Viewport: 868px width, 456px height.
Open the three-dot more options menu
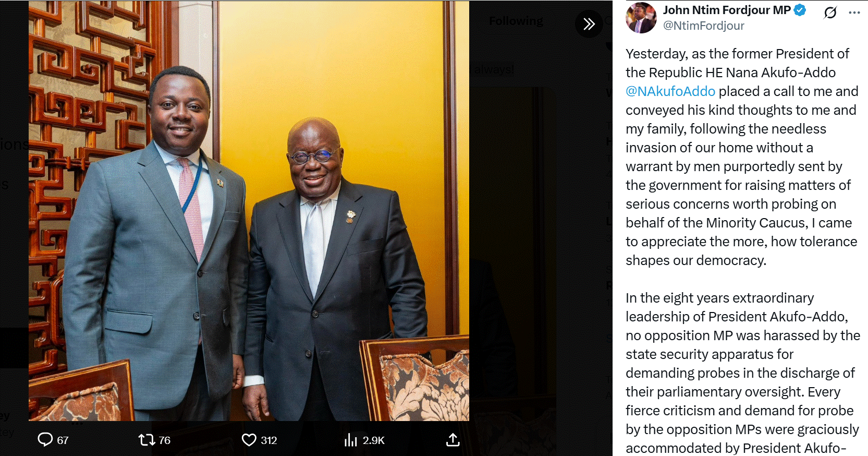854,12
